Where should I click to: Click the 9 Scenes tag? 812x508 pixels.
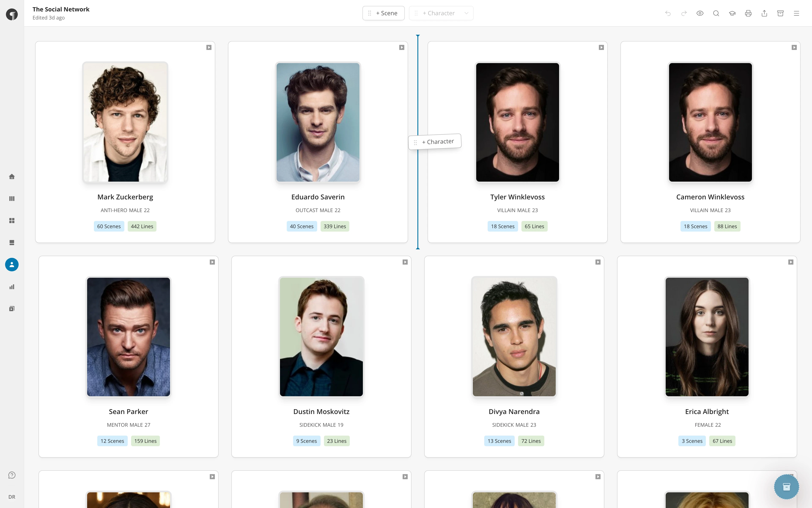pos(307,441)
